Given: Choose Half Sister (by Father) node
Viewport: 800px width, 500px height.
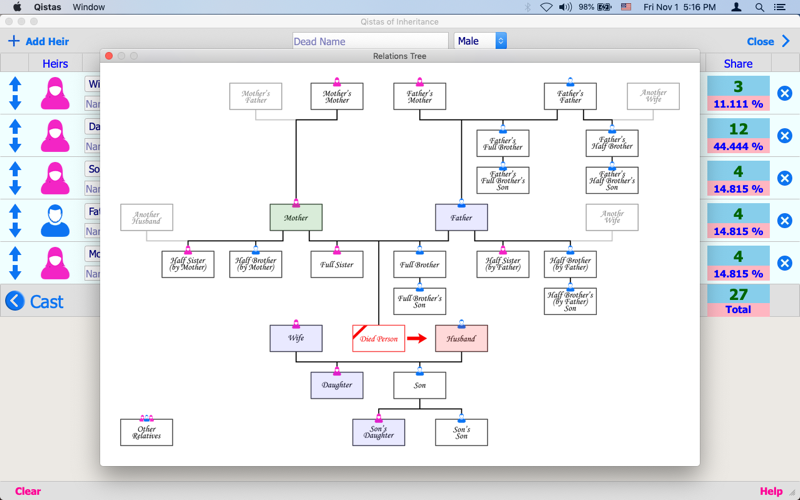Looking at the screenshot, I should coord(503,264).
